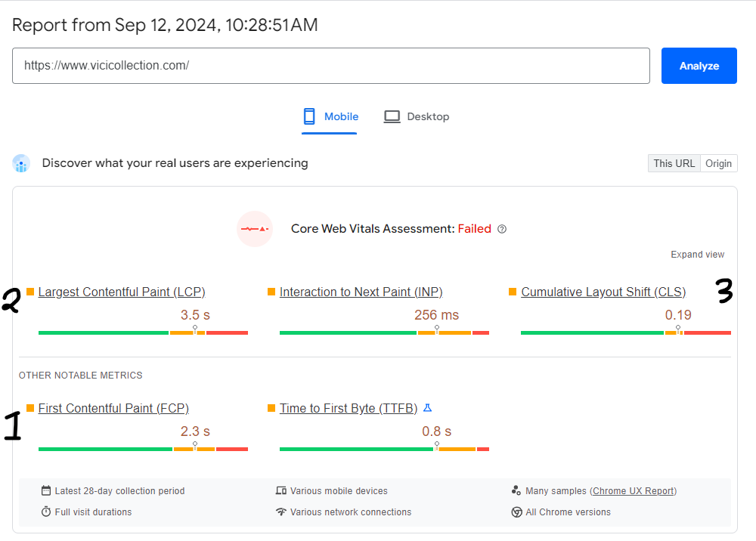The height and width of the screenshot is (541, 756).
Task: Click the Core Web Vitals failed icon
Action: (254, 228)
